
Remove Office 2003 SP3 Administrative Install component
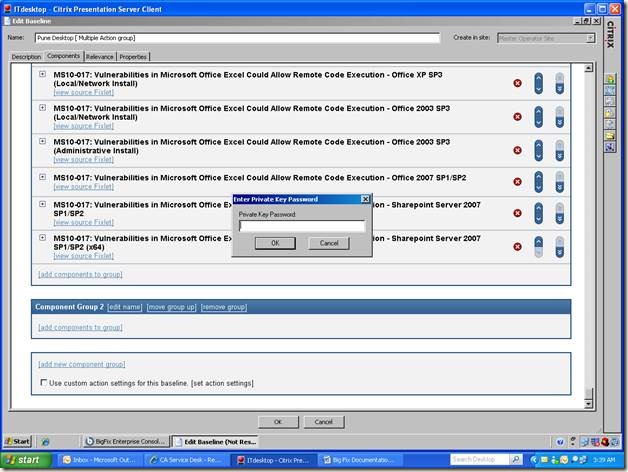(x=517, y=150)
